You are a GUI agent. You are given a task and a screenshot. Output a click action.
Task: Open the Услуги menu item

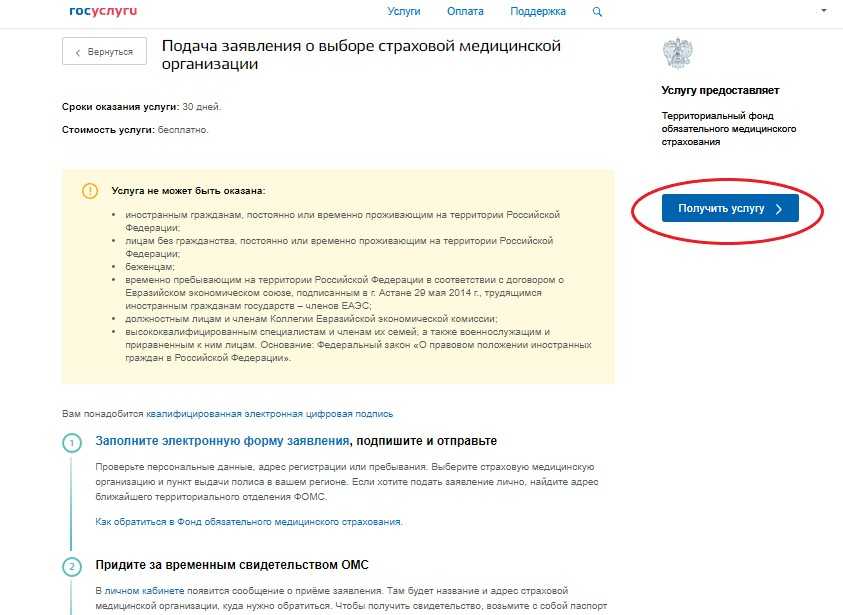(404, 11)
